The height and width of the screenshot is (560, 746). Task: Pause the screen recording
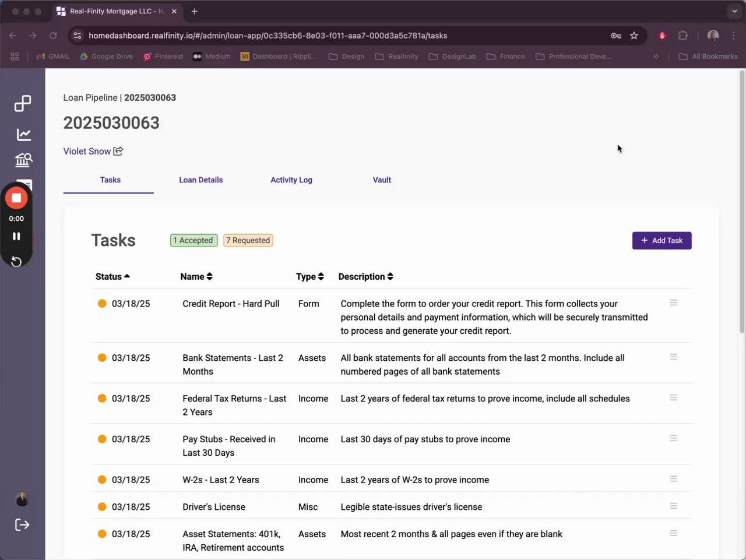point(16,236)
